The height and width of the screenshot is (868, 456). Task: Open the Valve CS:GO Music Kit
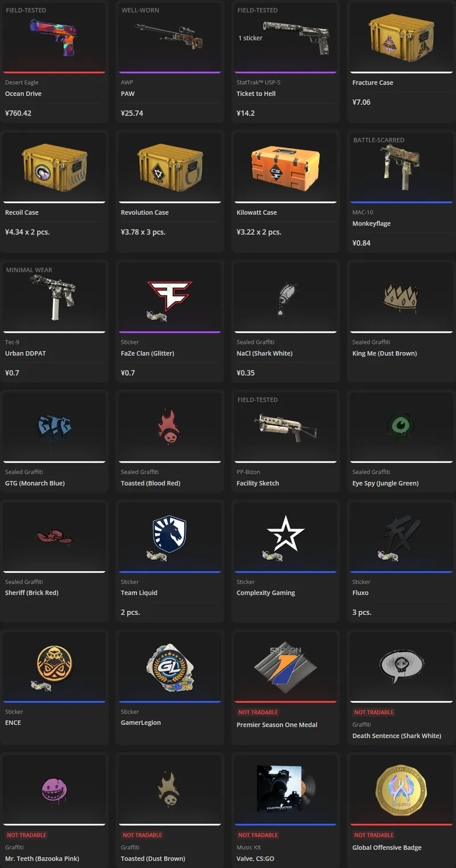(x=286, y=810)
